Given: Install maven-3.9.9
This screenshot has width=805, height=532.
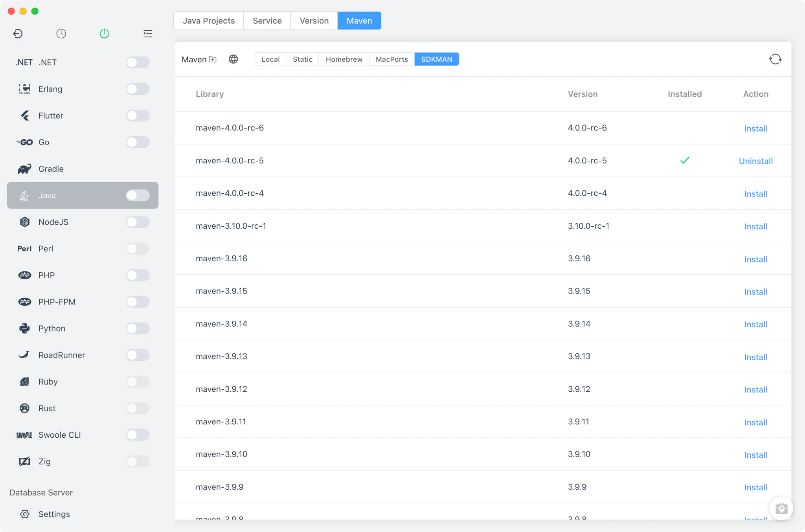Looking at the screenshot, I should click(x=755, y=488).
